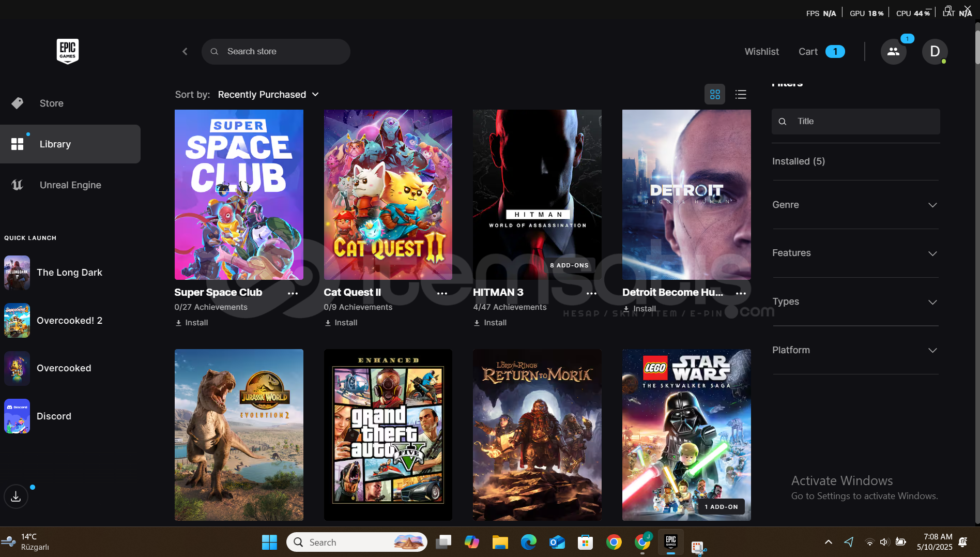Image resolution: width=980 pixels, height=557 pixels.
Task: Open the Windows Start menu
Action: (x=269, y=542)
